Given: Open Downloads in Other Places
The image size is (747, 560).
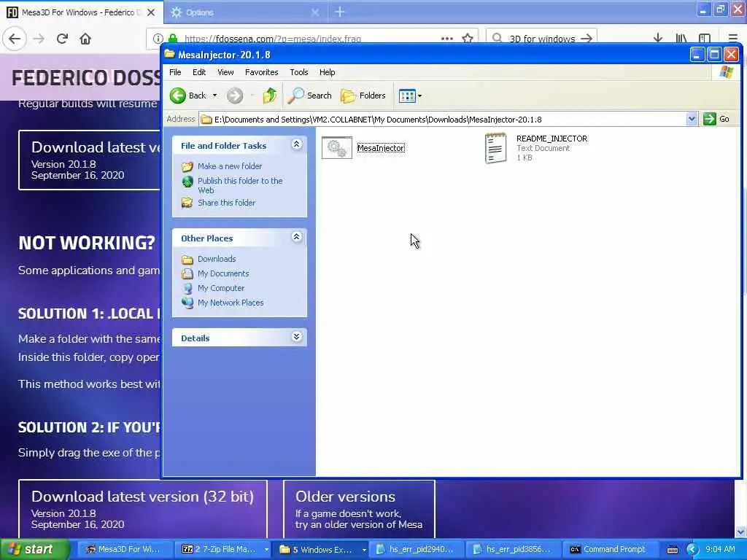Looking at the screenshot, I should pos(217,259).
